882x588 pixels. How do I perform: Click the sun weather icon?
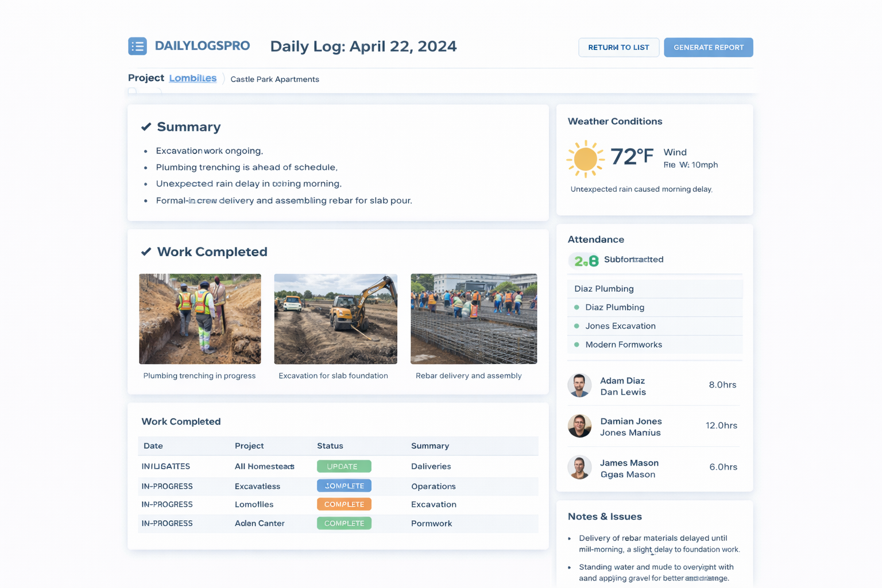point(585,159)
